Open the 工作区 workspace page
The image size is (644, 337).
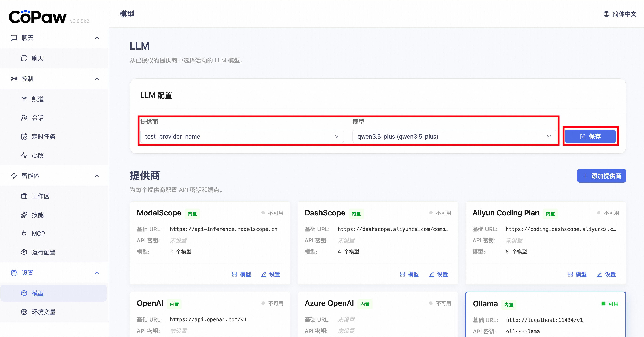pyautogui.click(x=40, y=196)
